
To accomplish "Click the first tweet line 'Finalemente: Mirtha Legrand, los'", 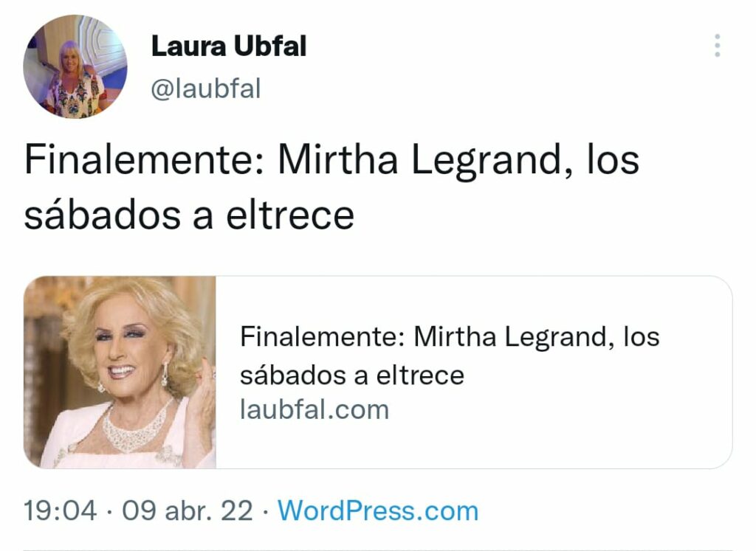I will (331, 160).
